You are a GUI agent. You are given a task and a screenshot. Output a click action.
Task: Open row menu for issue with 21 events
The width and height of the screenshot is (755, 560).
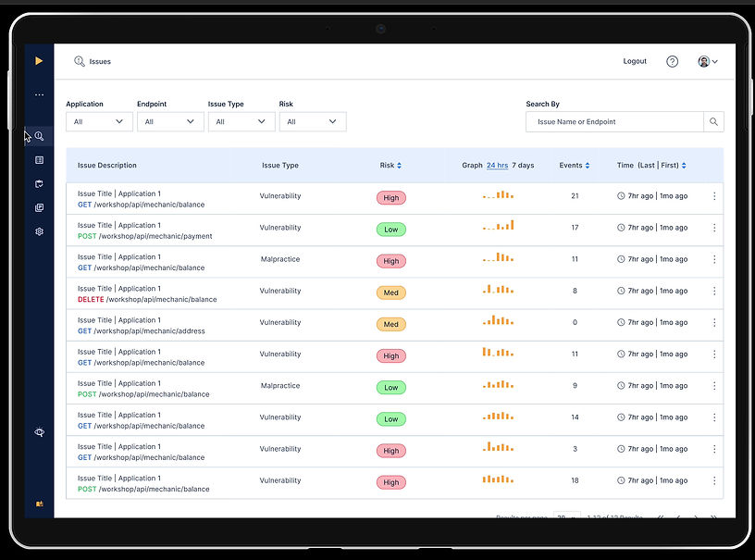(714, 196)
